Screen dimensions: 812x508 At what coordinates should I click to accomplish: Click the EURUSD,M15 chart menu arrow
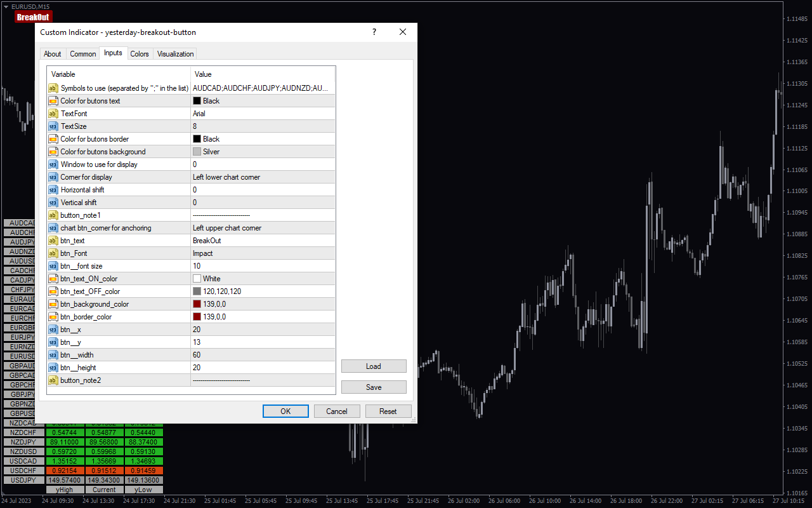tap(6, 6)
